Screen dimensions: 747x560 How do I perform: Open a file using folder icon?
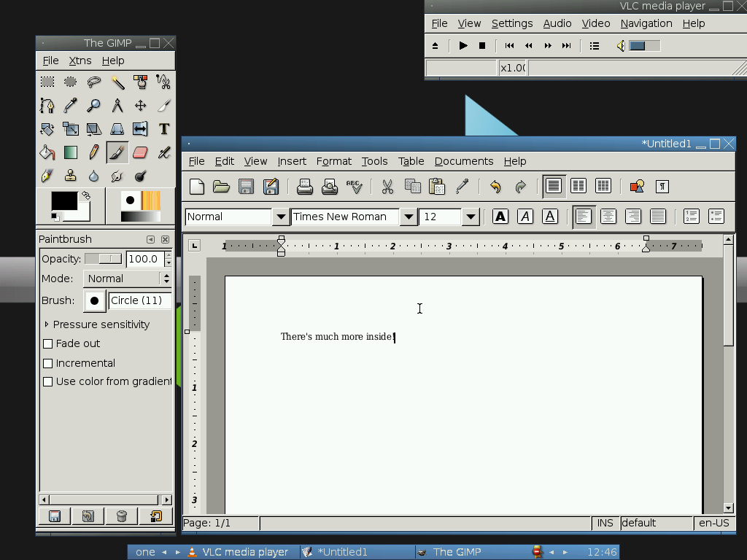[x=221, y=187]
